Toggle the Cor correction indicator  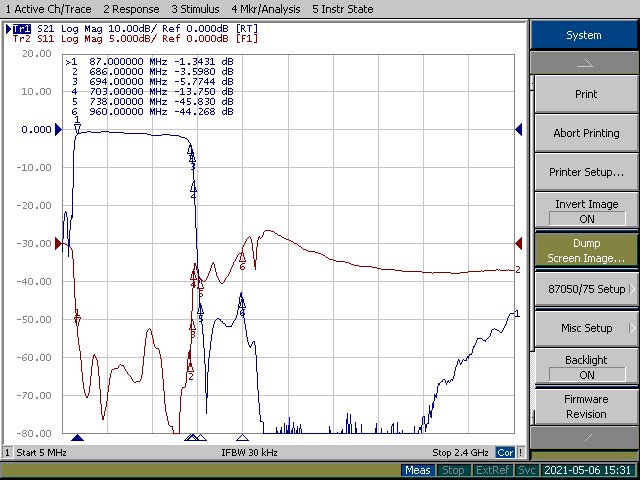point(506,453)
